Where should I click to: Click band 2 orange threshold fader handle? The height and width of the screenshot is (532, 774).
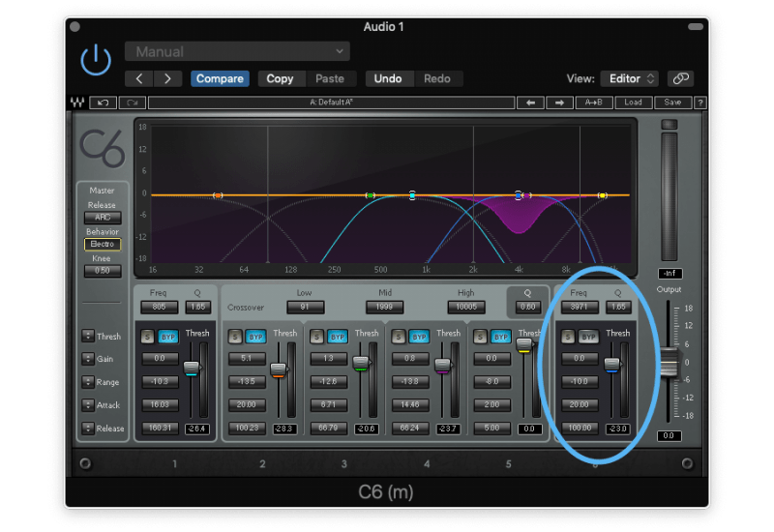[279, 369]
